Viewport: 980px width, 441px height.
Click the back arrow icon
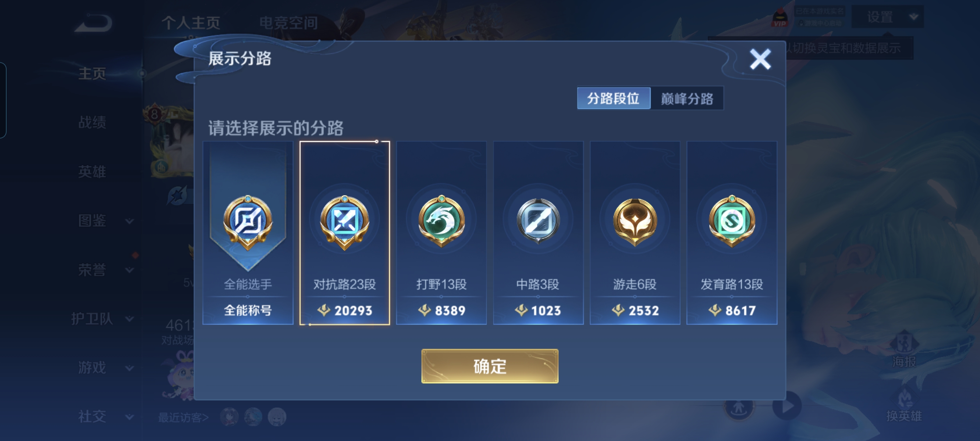93,22
